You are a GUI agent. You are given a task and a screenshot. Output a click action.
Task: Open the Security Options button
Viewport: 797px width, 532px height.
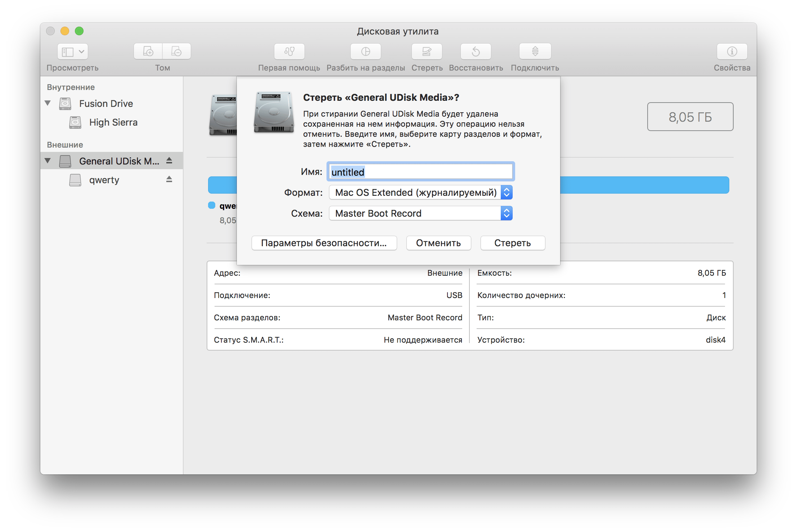(x=324, y=243)
